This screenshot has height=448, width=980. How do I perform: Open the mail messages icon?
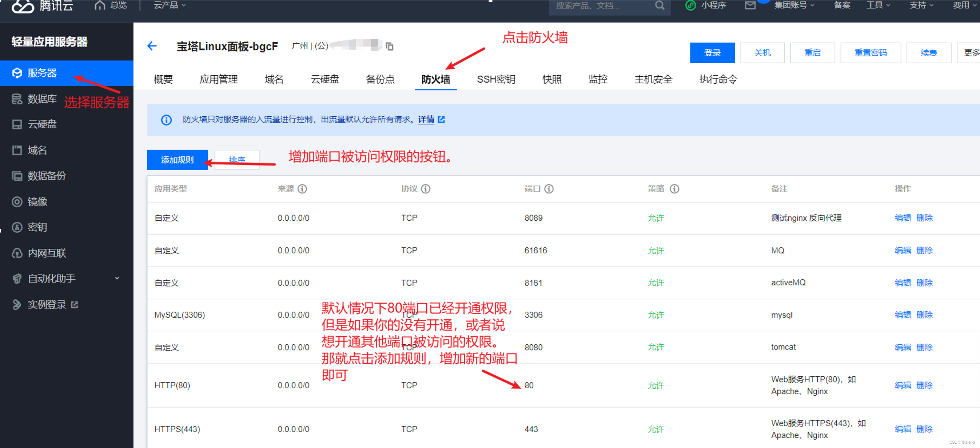pyautogui.click(x=750, y=5)
